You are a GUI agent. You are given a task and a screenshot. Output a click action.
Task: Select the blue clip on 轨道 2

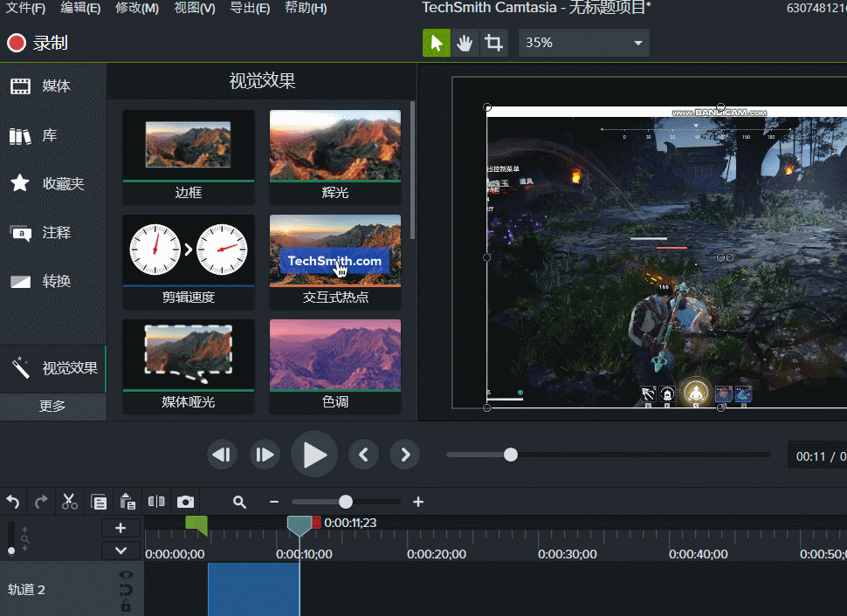coord(253,589)
